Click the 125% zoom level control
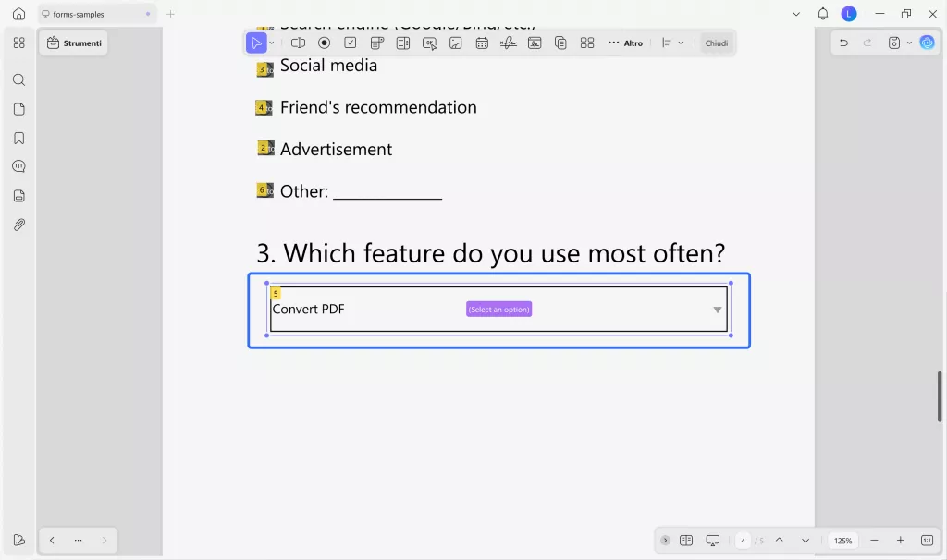Image resolution: width=947 pixels, height=560 pixels. (842, 540)
